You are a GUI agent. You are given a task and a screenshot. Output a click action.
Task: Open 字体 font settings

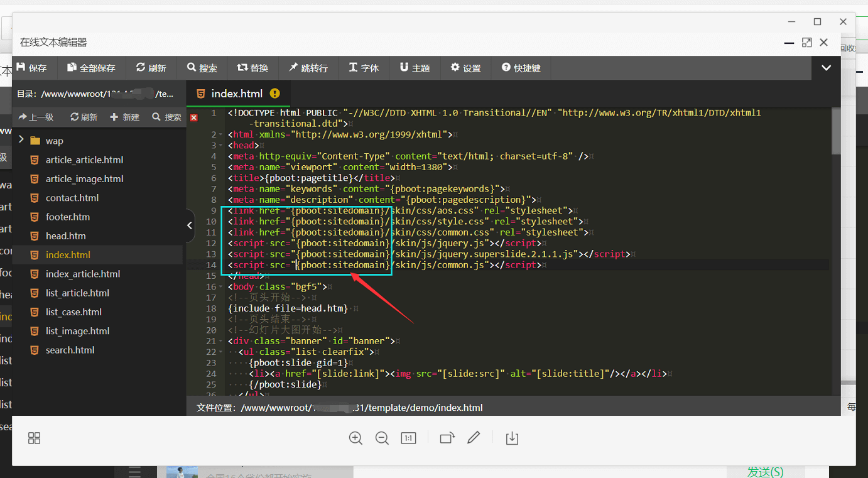[x=364, y=68]
